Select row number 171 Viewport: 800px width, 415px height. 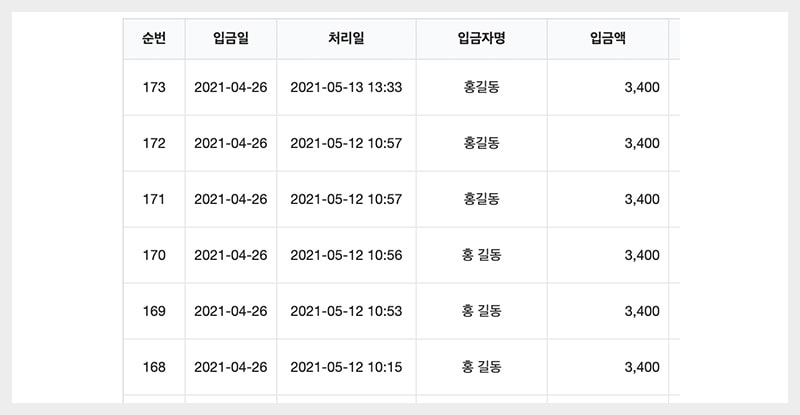(x=154, y=199)
